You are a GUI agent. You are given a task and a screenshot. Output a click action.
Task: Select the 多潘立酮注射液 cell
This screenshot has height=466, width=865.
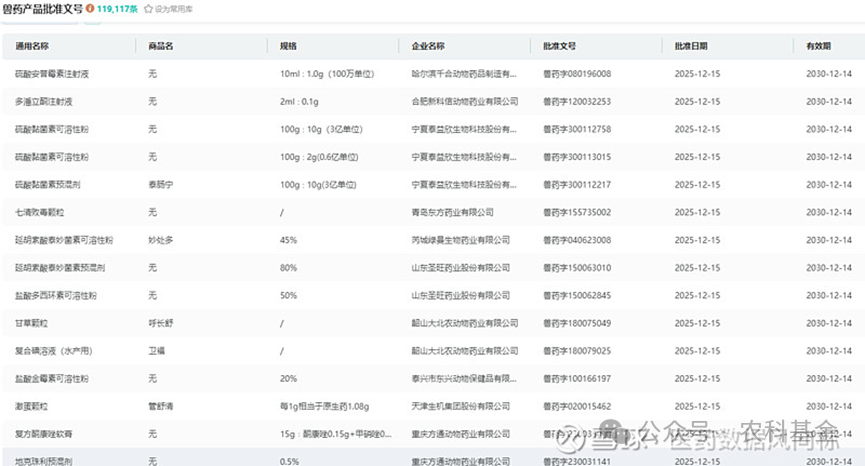click(x=44, y=101)
